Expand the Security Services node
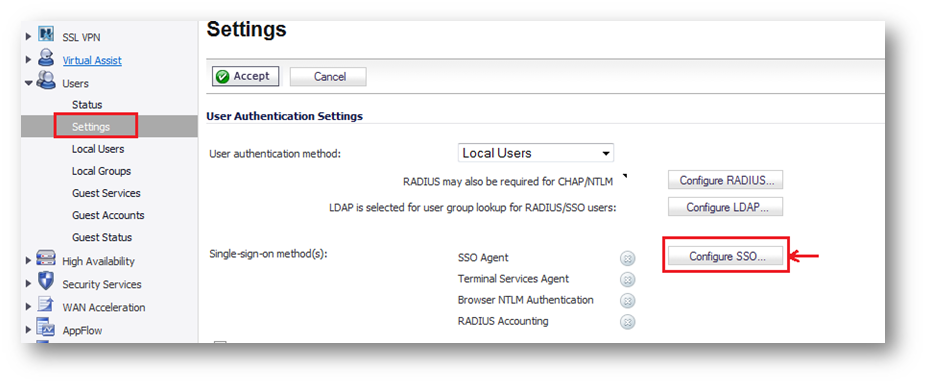927x385 pixels. pos(28,284)
